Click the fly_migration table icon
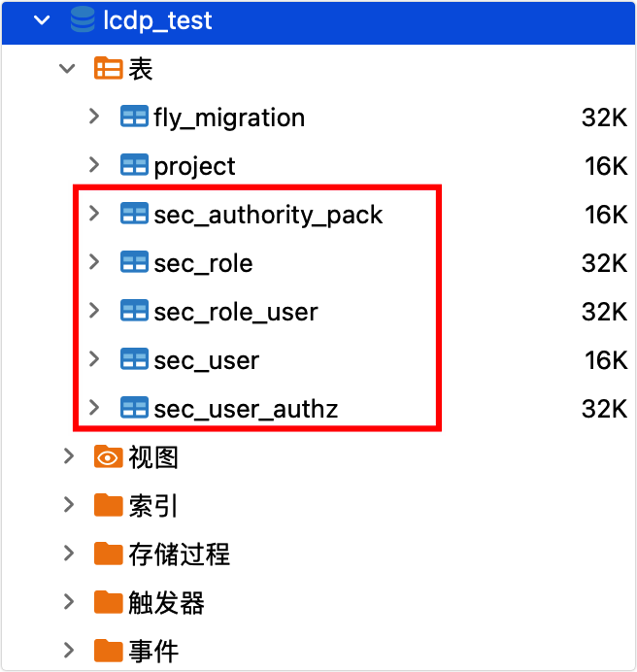 click(x=133, y=118)
